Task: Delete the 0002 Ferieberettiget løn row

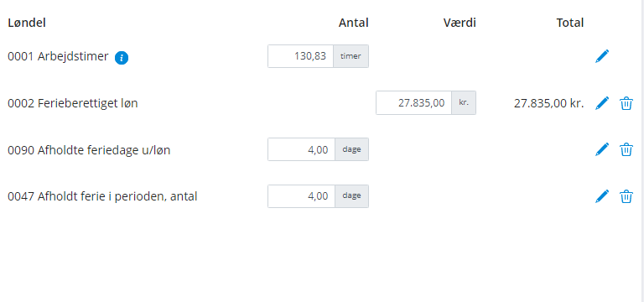Action: [626, 103]
